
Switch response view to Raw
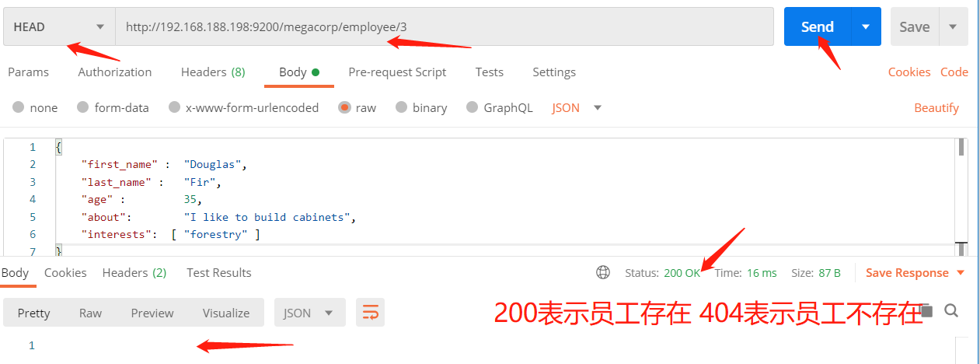pos(90,313)
